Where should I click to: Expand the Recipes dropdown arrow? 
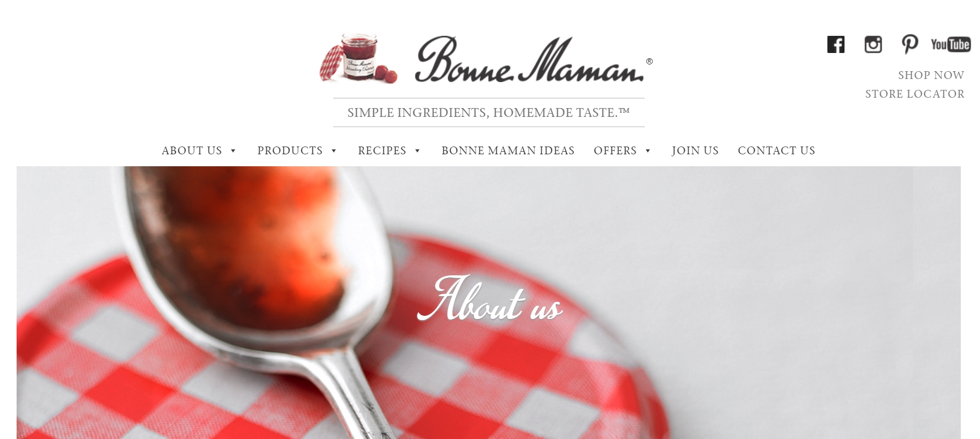point(417,151)
